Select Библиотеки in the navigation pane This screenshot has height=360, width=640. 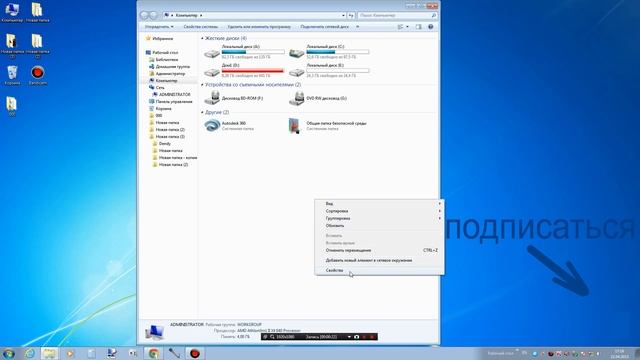point(167,60)
